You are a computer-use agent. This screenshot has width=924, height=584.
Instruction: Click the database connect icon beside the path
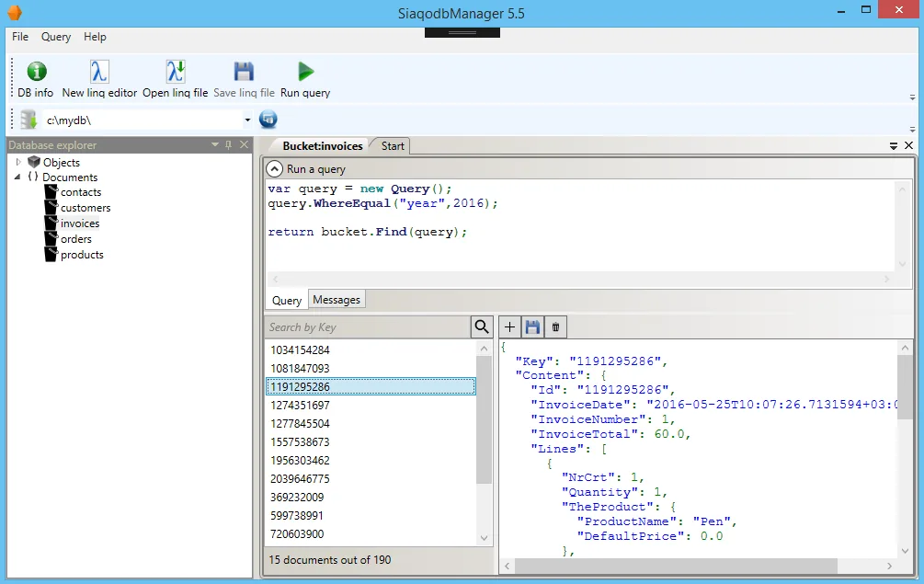click(268, 120)
